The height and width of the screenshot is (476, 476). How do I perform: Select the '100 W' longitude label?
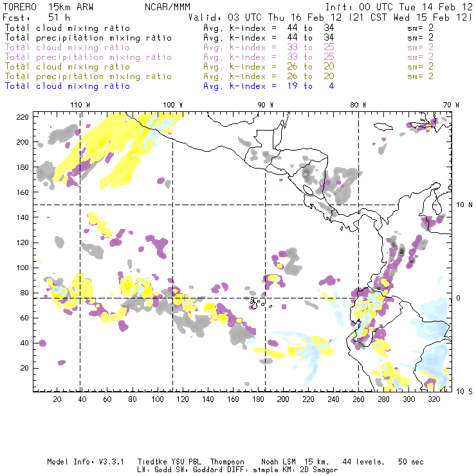tap(173, 105)
